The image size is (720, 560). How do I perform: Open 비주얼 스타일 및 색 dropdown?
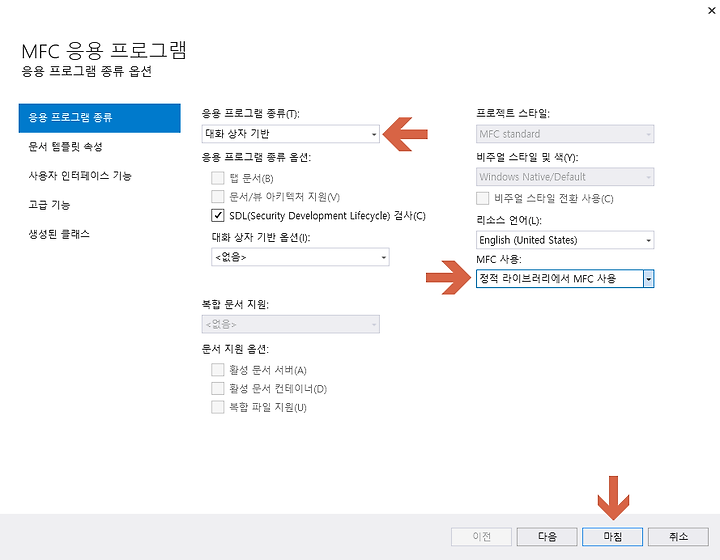(x=565, y=177)
